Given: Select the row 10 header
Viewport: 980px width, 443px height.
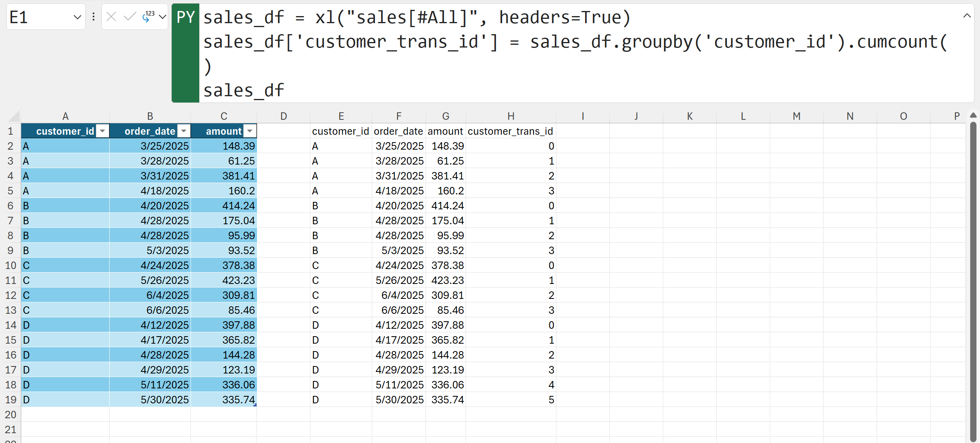Looking at the screenshot, I should [x=11, y=265].
